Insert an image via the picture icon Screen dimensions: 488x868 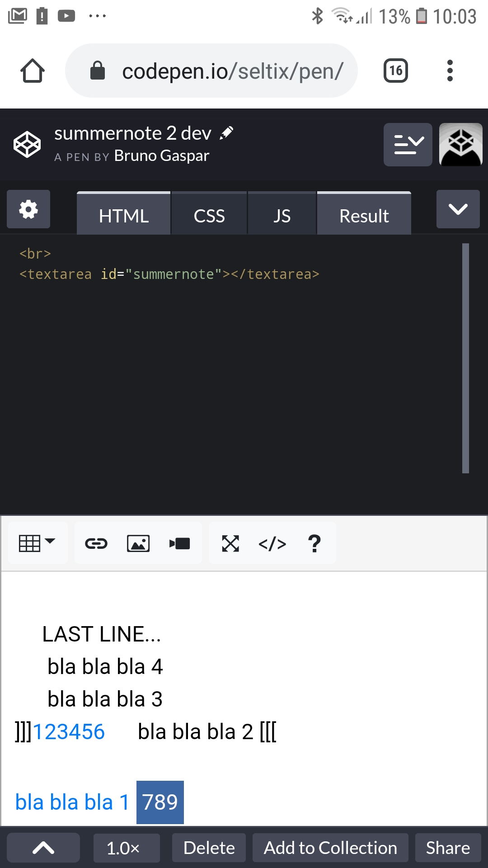pos(138,542)
